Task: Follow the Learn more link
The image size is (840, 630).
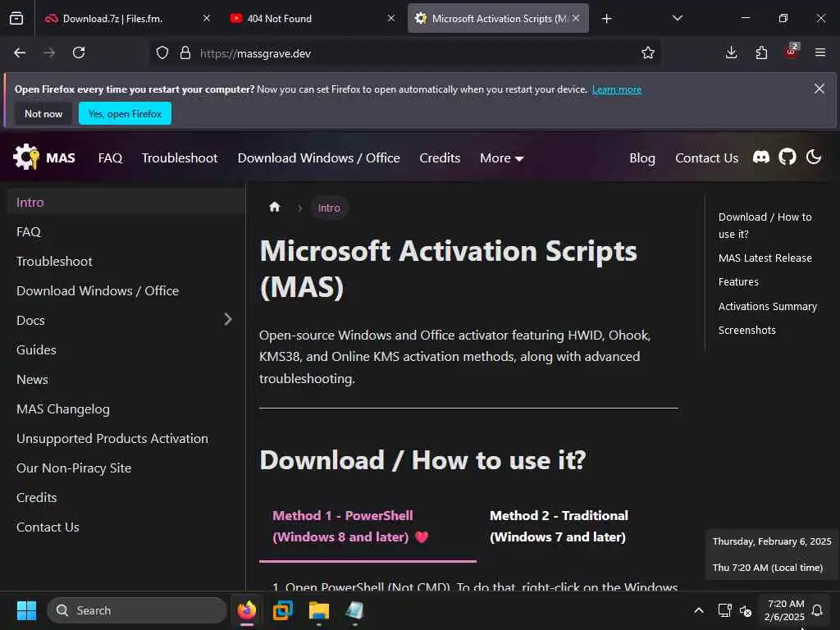Action: click(617, 89)
